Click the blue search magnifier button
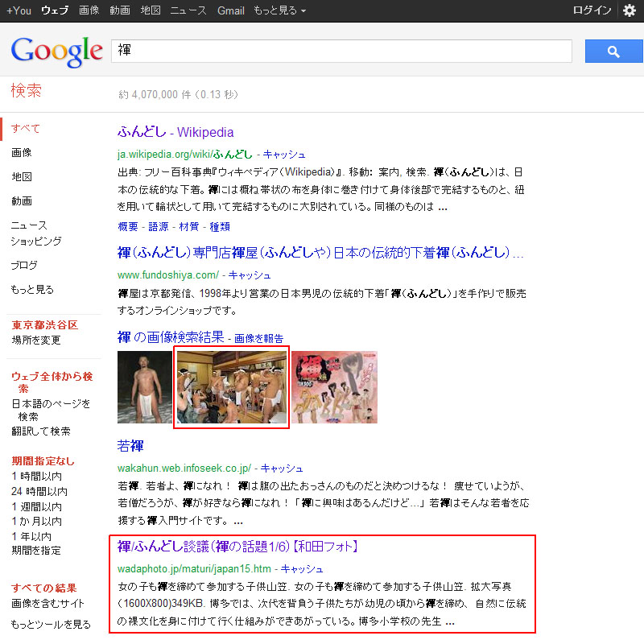Screen dimensions: 644x644 613,52
